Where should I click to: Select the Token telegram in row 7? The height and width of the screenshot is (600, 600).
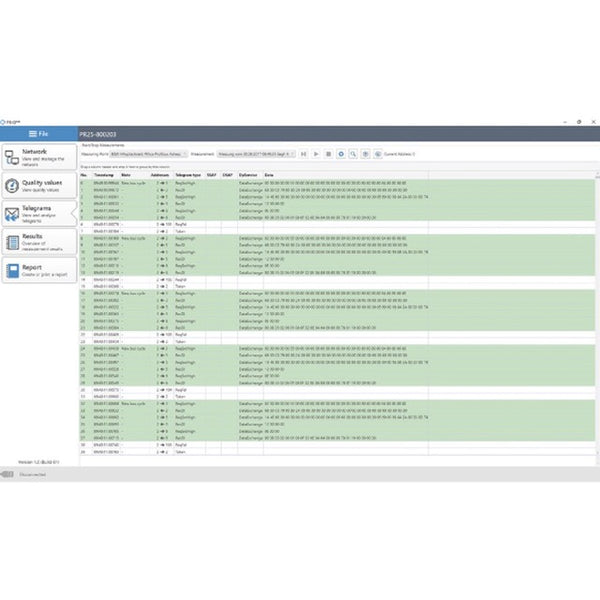180,231
